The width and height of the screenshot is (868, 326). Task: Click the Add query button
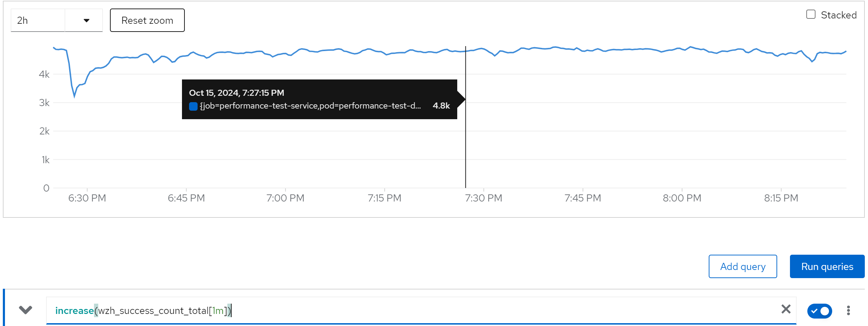point(742,266)
